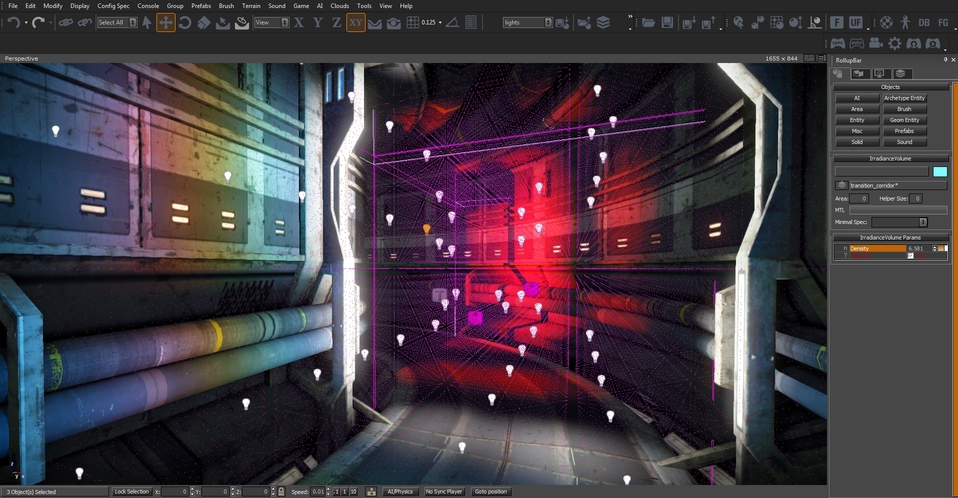Click the Save floppy disk icon
The width and height of the screenshot is (958, 498).
click(667, 22)
